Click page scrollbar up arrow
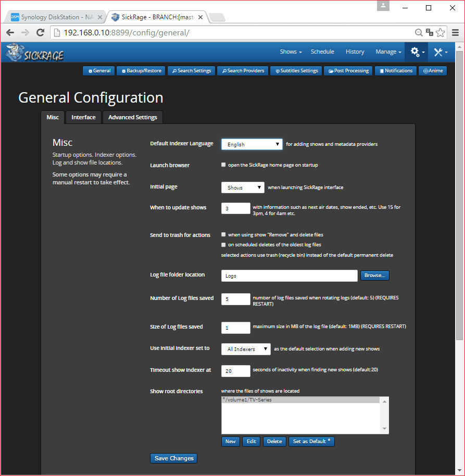 (x=459, y=47)
